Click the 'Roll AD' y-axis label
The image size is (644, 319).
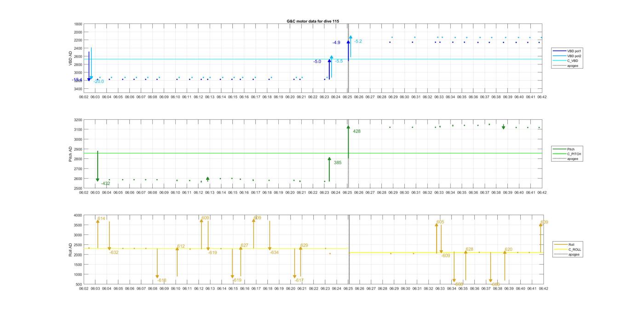pyautogui.click(x=70, y=249)
